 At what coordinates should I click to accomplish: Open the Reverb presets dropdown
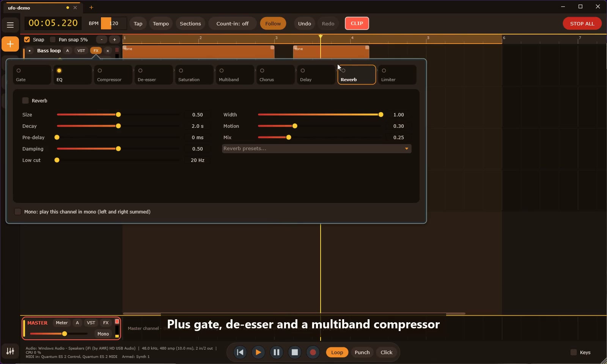point(316,149)
